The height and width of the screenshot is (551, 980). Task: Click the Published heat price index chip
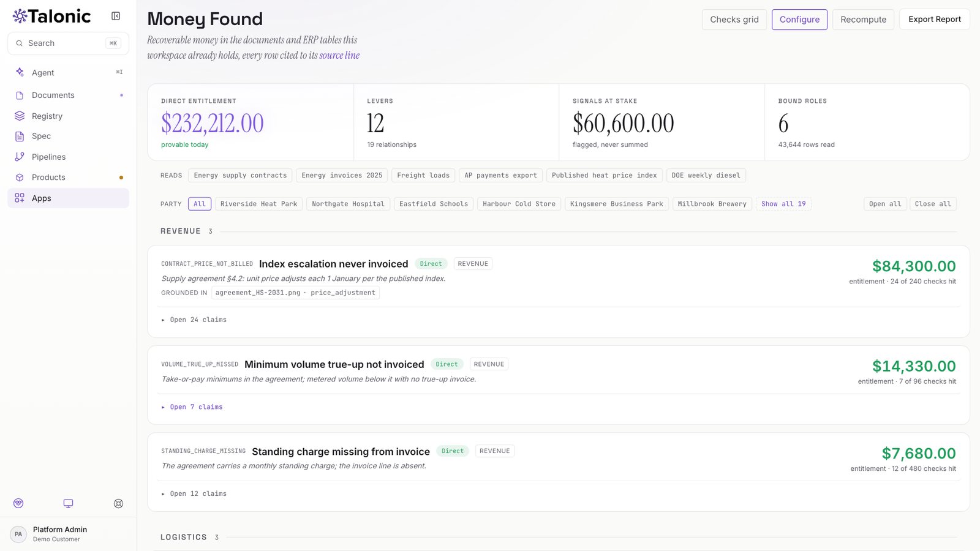point(604,175)
